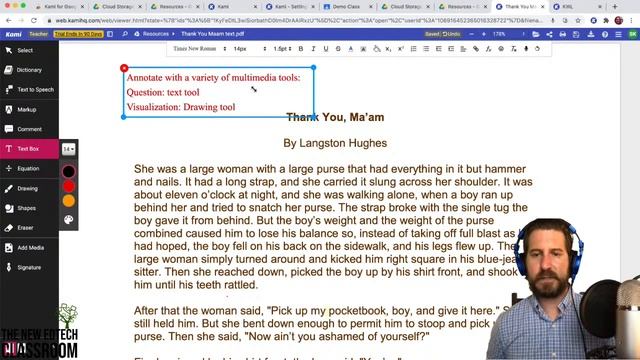Toggle strikethrough in text formatting bar

338,49
